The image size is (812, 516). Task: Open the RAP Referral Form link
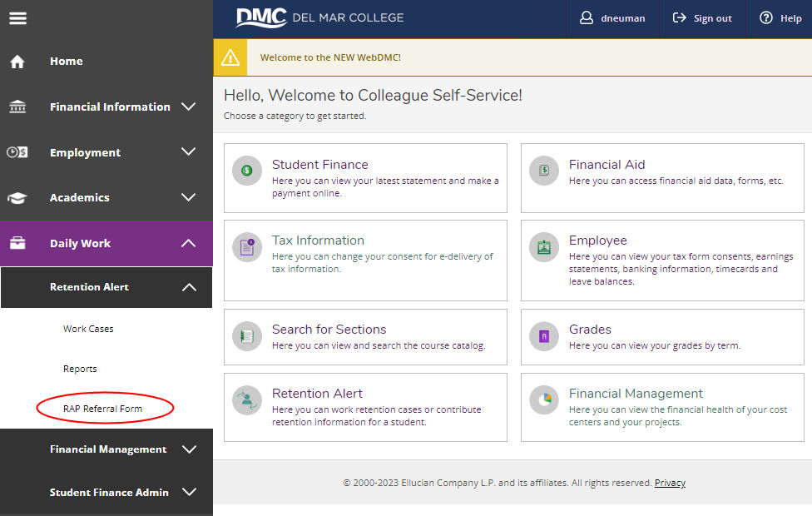click(102, 409)
